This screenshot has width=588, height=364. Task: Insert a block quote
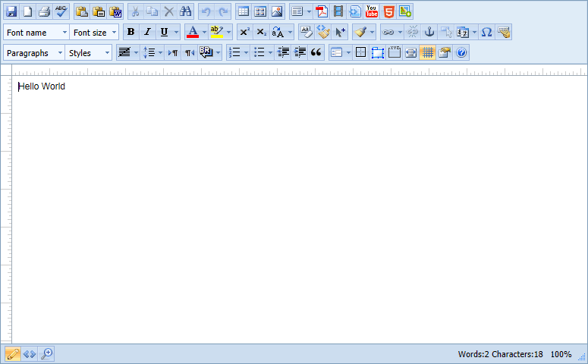[x=316, y=52]
